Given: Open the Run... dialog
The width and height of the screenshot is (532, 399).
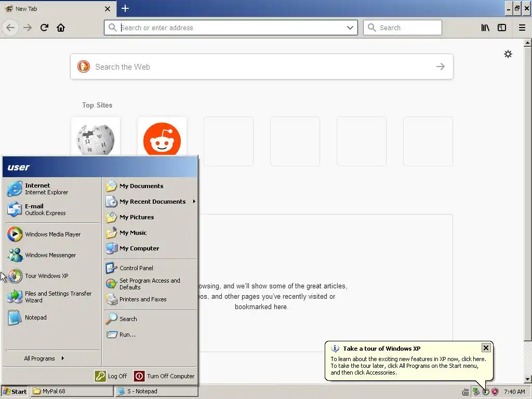Looking at the screenshot, I should pyautogui.click(x=150, y=335).
